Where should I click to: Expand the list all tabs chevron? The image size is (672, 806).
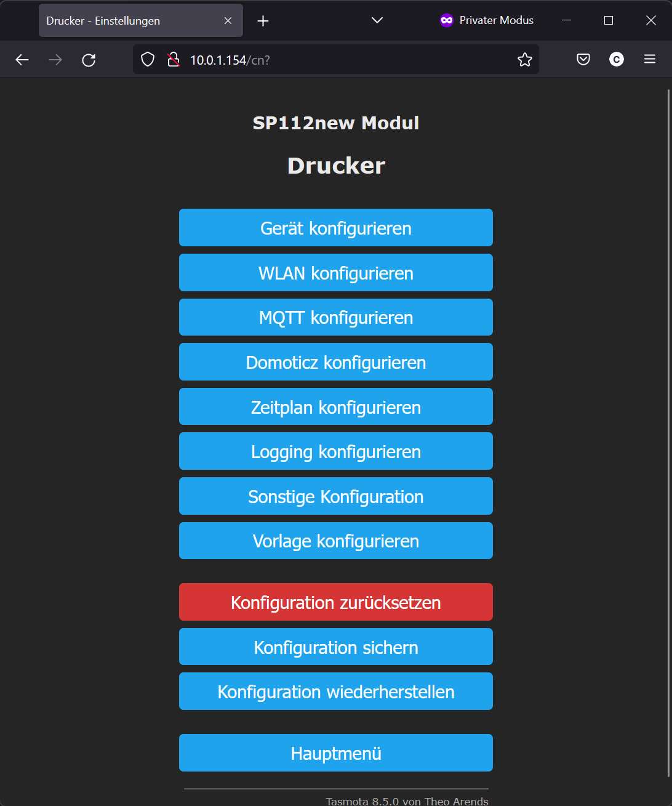[377, 20]
